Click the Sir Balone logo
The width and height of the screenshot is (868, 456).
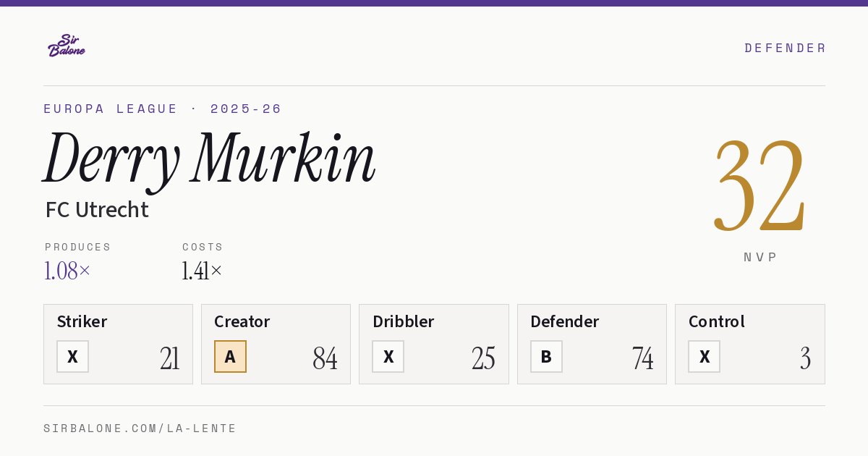[x=67, y=46]
